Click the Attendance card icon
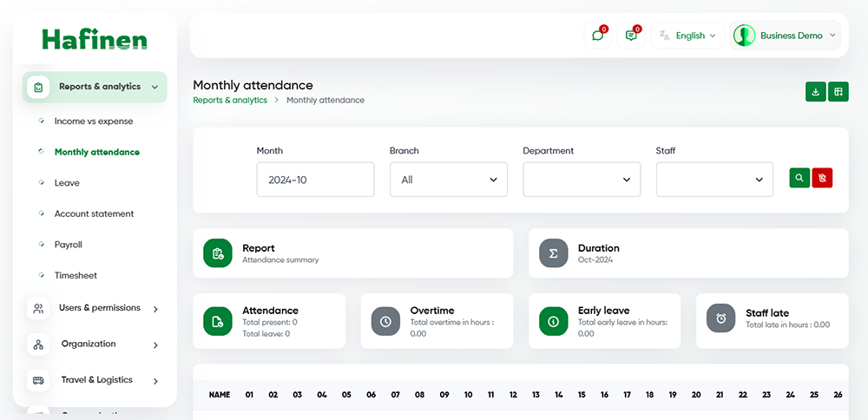The width and height of the screenshot is (868, 420). [x=218, y=321]
